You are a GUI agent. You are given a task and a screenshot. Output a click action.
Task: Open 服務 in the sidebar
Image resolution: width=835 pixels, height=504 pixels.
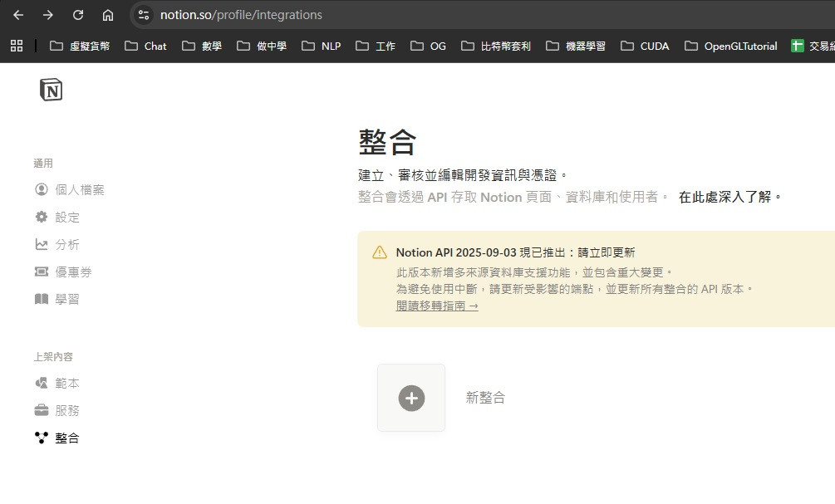[x=57, y=410]
